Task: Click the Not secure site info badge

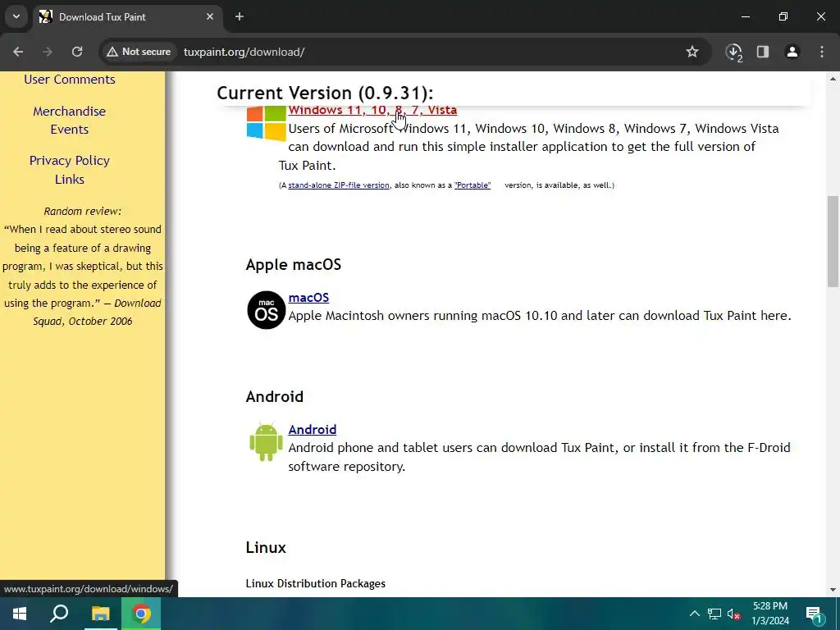Action: pyautogui.click(x=139, y=52)
